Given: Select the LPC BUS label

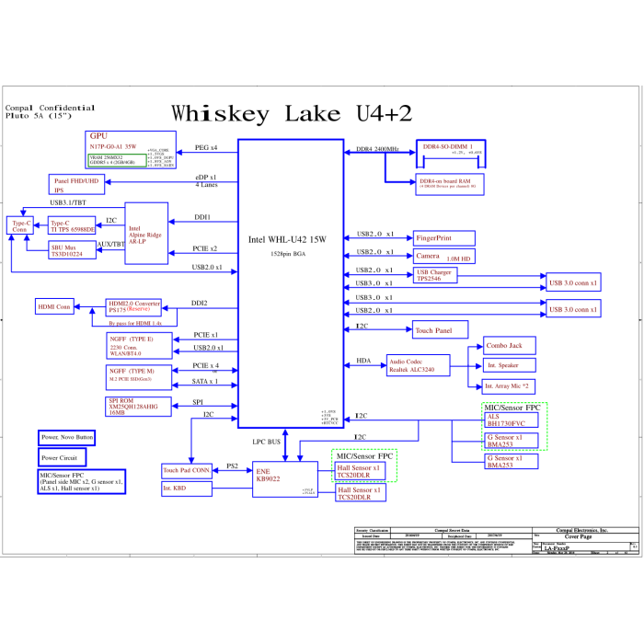Looking at the screenshot, I should point(266,442).
